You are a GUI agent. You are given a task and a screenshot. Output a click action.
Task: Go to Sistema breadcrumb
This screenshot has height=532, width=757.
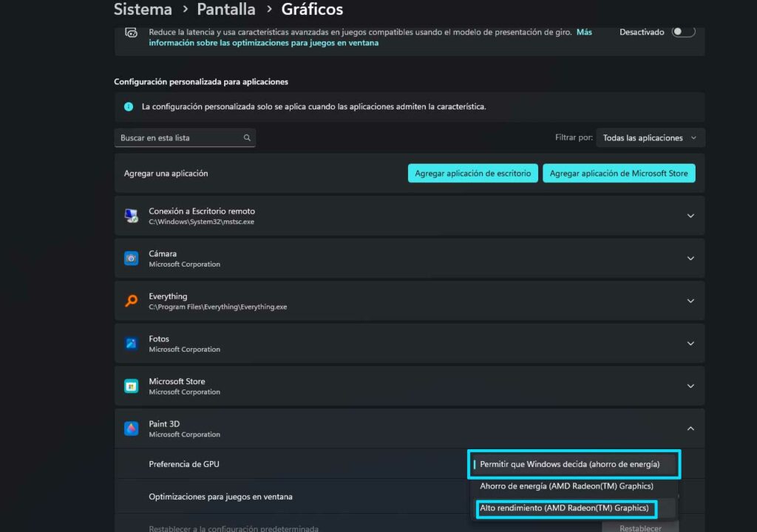click(x=143, y=9)
